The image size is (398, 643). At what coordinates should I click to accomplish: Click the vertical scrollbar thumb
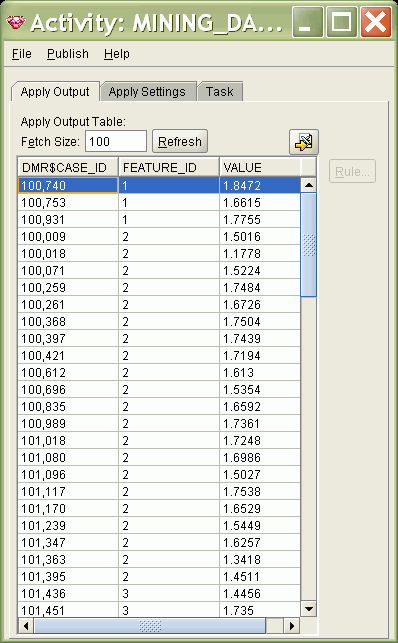click(309, 245)
